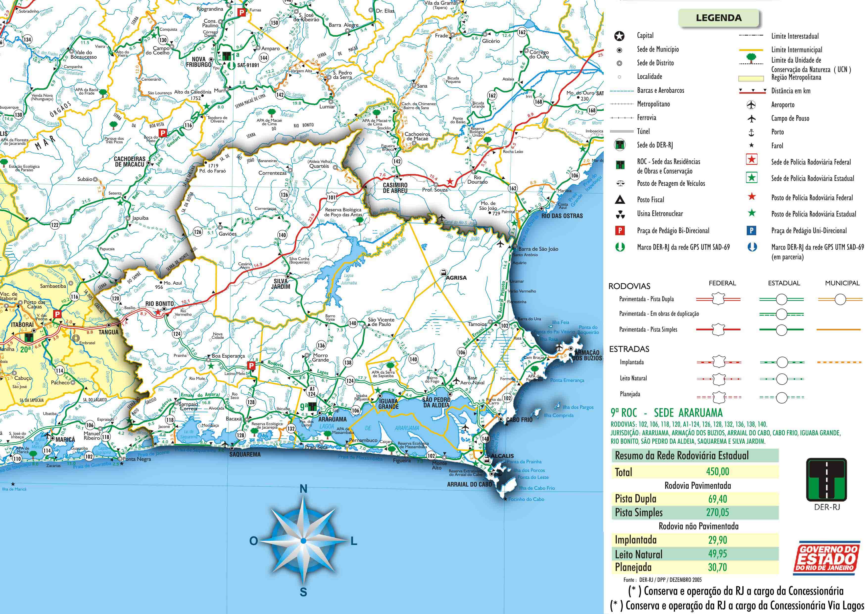
Task: Click the Pista Dupla 69,40 row
Action: pos(695,499)
